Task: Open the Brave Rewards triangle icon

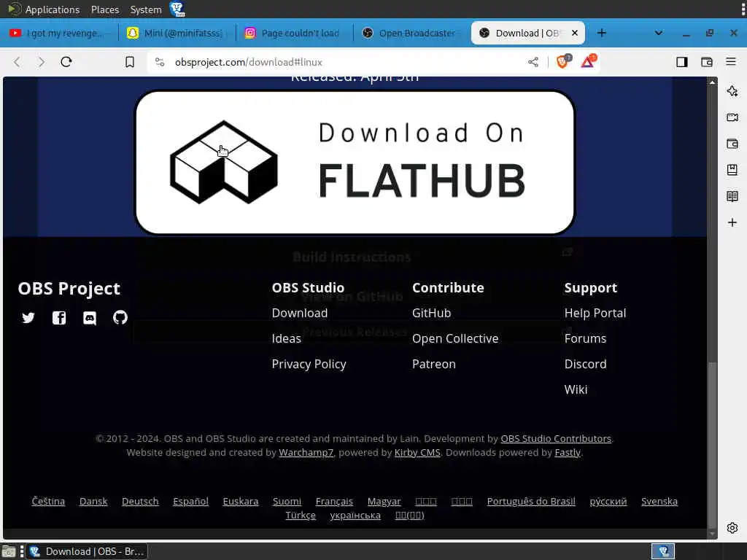Action: click(x=588, y=61)
